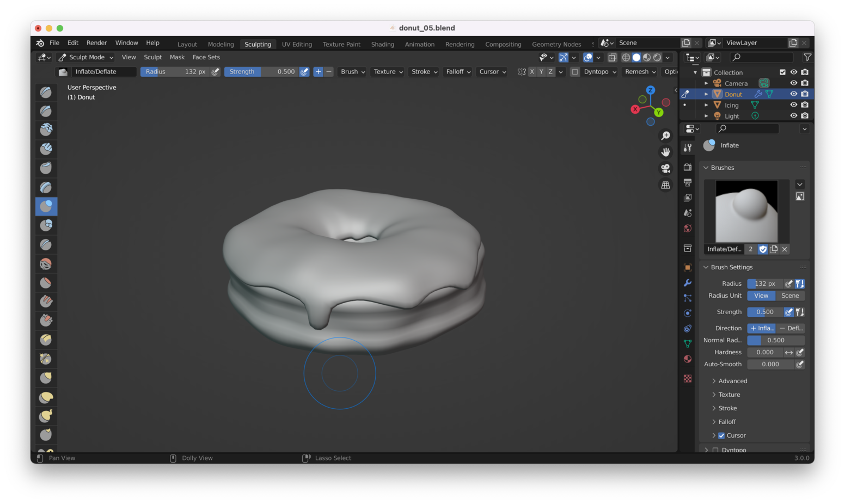Select the Crease brush in the sculpt toolbar
The image size is (845, 504).
click(x=46, y=244)
